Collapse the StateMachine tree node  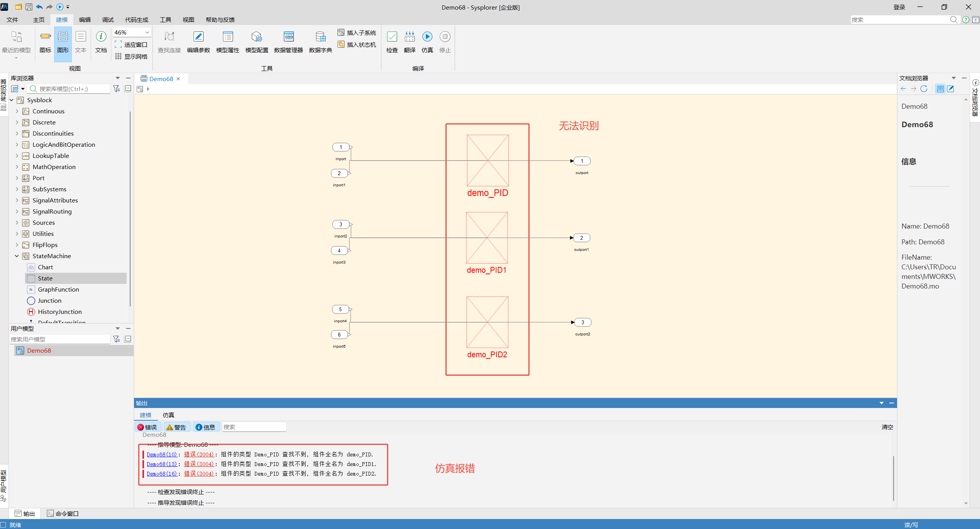[17, 256]
